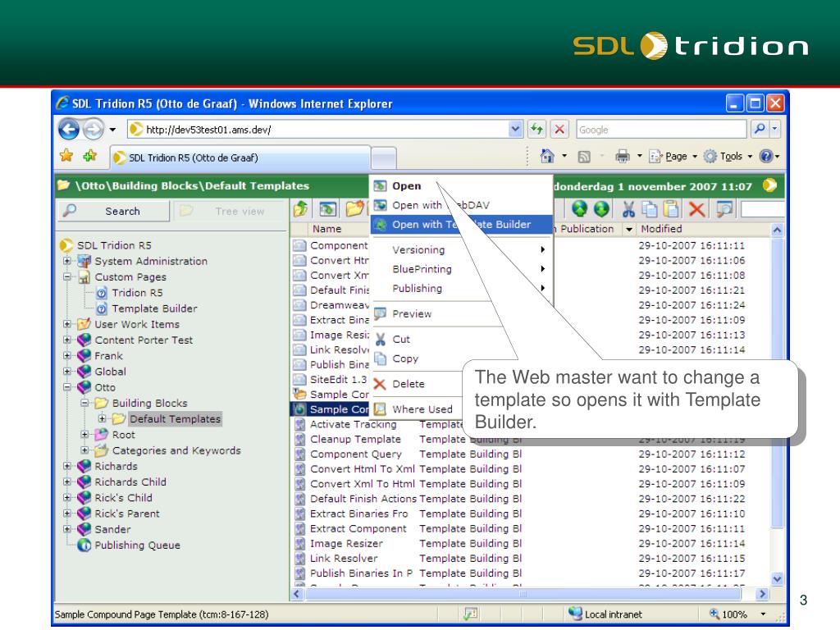The height and width of the screenshot is (630, 840).
Task: Click the Local intranet zone indicator
Action: click(605, 614)
